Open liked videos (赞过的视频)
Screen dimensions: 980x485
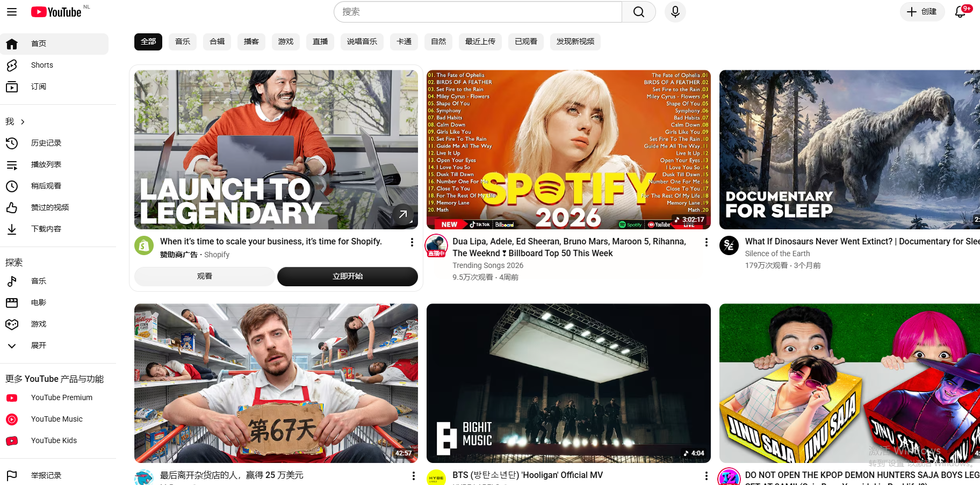(49, 207)
